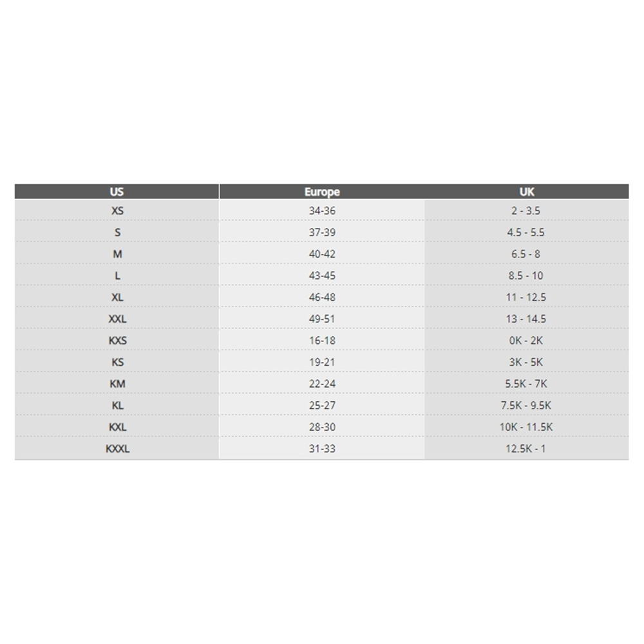Select Europe size 46-48 cell
This screenshot has width=644, height=644.
click(x=322, y=298)
